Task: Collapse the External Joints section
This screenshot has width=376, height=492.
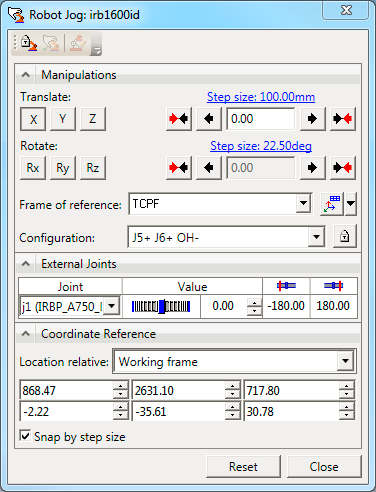Action: pos(26,264)
